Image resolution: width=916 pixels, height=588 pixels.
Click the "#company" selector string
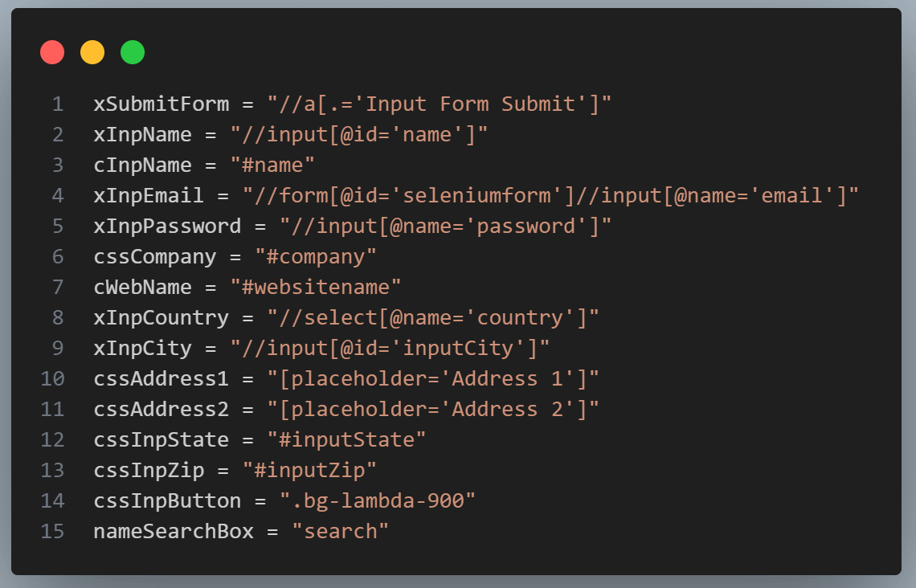(316, 257)
